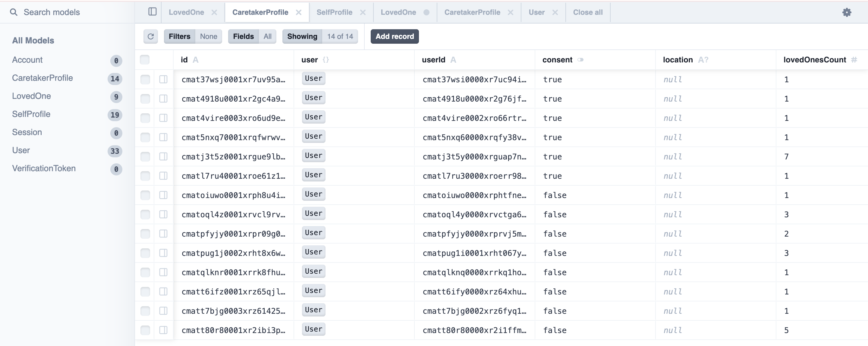Click the refresh records icon
Screen dimensions: 868x346
[151, 36]
